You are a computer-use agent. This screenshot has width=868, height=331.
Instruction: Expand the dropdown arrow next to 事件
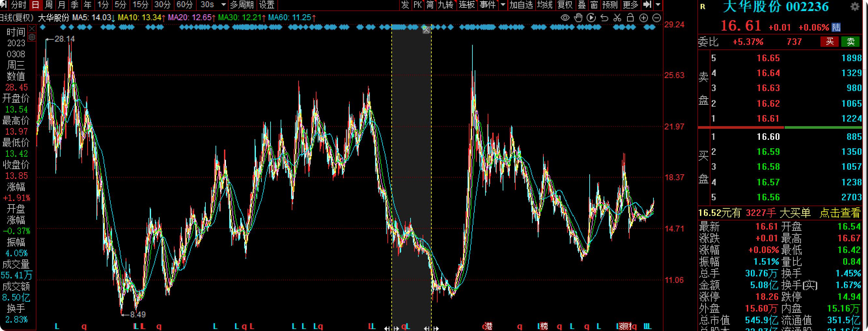tap(503, 5)
